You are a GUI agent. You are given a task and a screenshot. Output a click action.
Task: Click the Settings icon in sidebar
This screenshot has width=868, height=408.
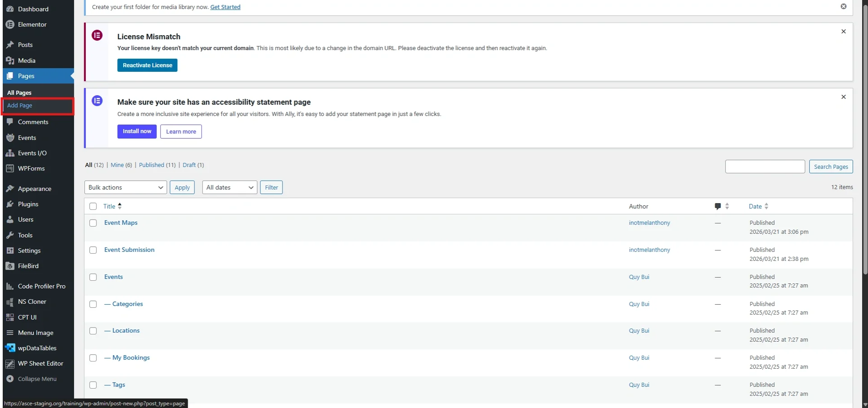pos(10,250)
